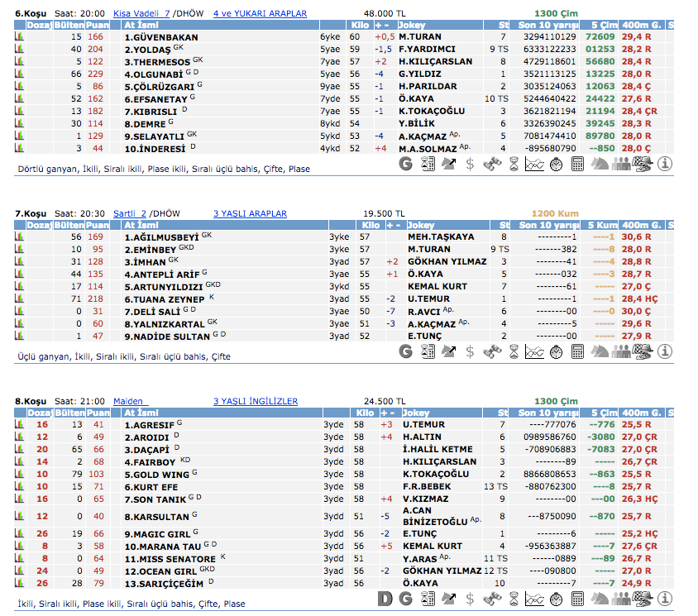Open the 4 ve YUKARI ARAPLAR link

(x=260, y=14)
